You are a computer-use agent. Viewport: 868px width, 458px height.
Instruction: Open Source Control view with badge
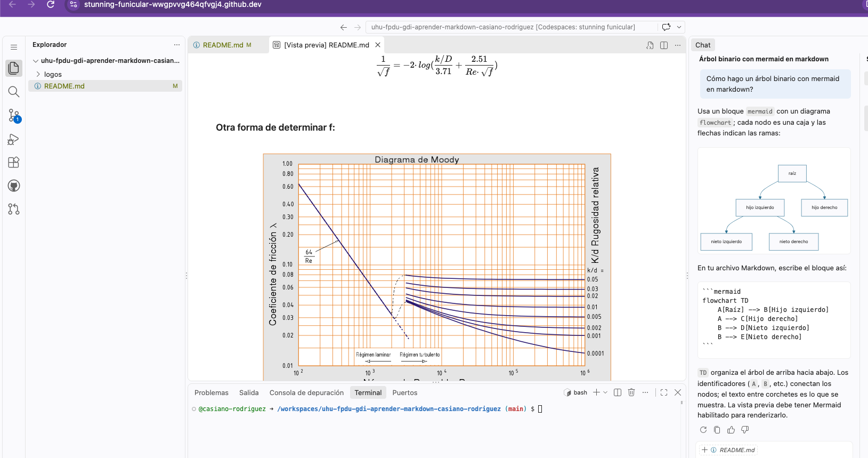[14, 115]
